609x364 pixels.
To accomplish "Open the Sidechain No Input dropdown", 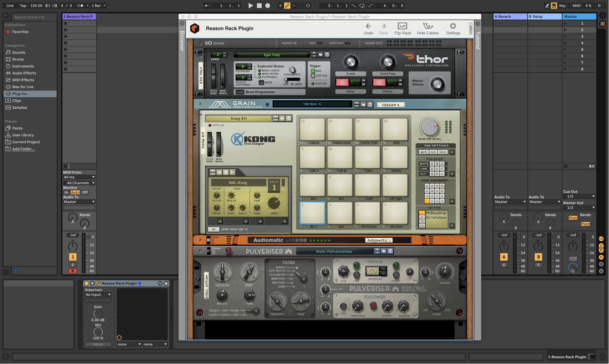I will pyautogui.click(x=98, y=294).
